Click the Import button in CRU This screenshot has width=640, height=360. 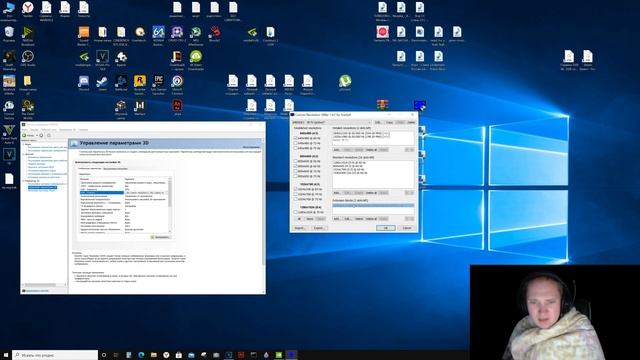pos(300,228)
